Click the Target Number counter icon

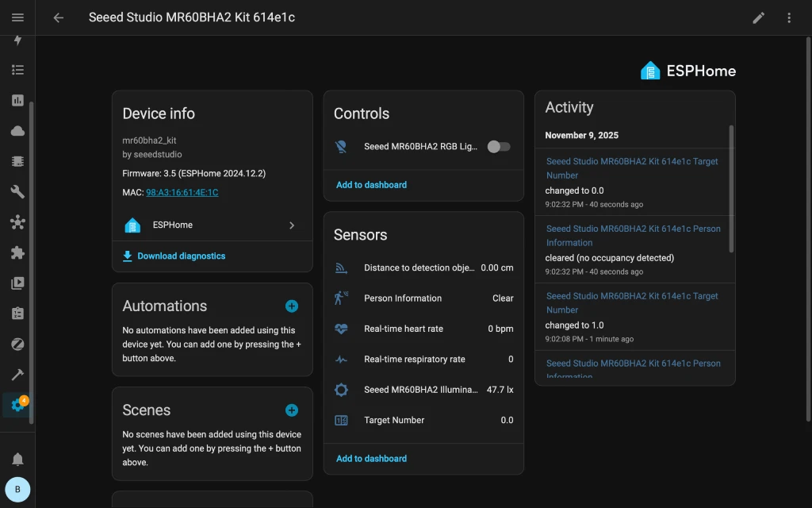[341, 420]
